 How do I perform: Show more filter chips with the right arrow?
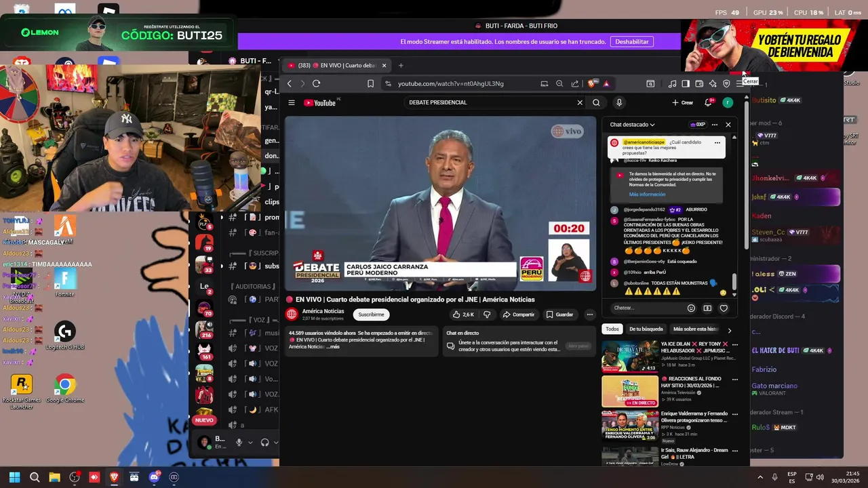point(730,330)
